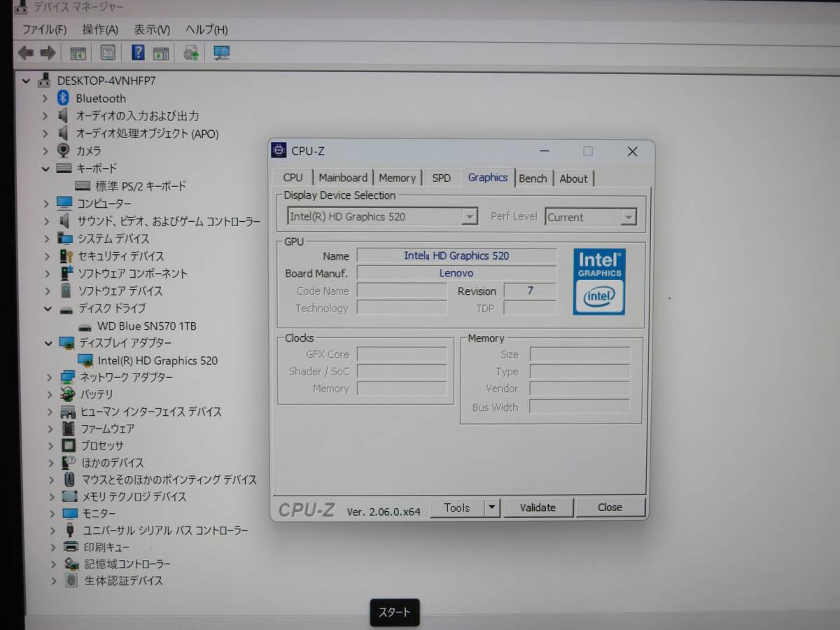The height and width of the screenshot is (630, 840).
Task: Select ユニバーサル シリアル バス コントローラー item
Action: coord(165,531)
